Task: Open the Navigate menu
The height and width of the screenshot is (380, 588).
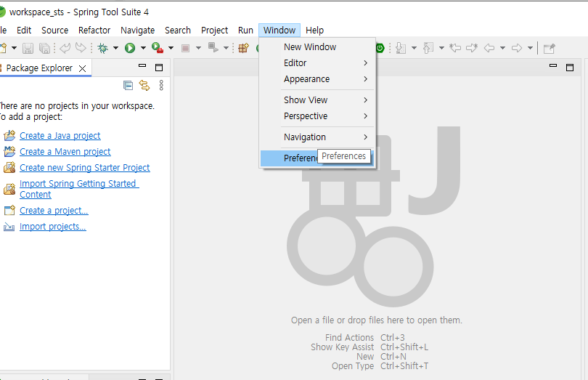Action: 138,30
